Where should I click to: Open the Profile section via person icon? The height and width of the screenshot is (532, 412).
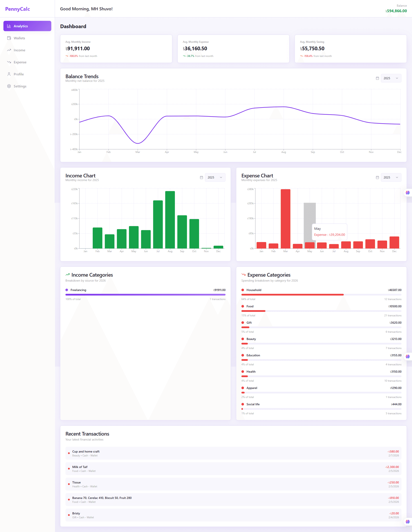click(x=9, y=74)
